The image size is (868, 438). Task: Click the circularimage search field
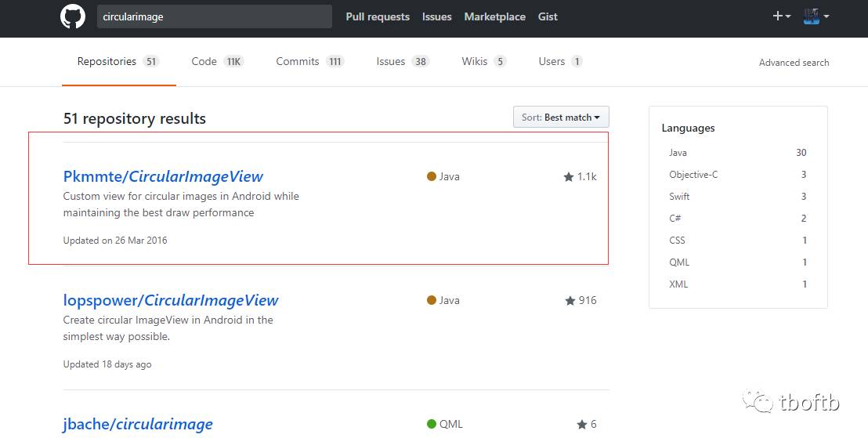[214, 16]
